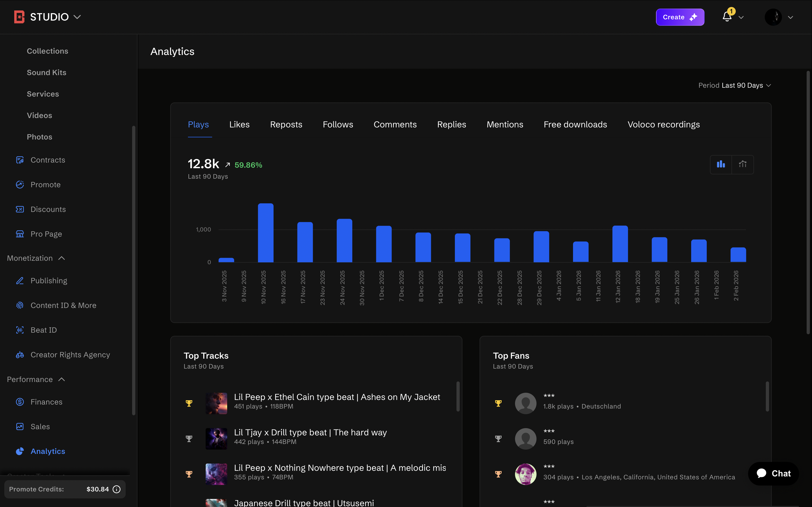Open Ashes on My Jacket track thumbnail
Image resolution: width=812 pixels, height=507 pixels.
click(216, 403)
